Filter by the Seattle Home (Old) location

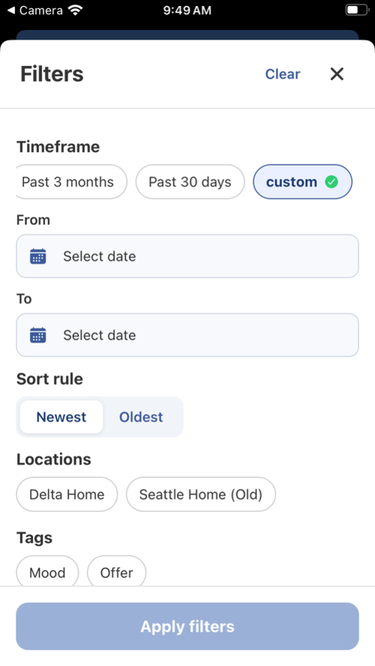pyautogui.click(x=201, y=494)
